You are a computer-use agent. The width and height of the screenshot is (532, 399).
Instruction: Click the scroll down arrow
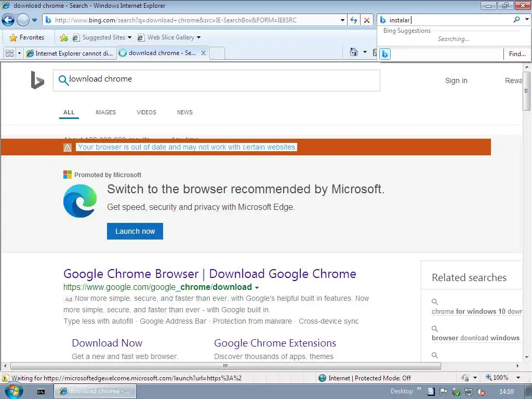point(526,357)
